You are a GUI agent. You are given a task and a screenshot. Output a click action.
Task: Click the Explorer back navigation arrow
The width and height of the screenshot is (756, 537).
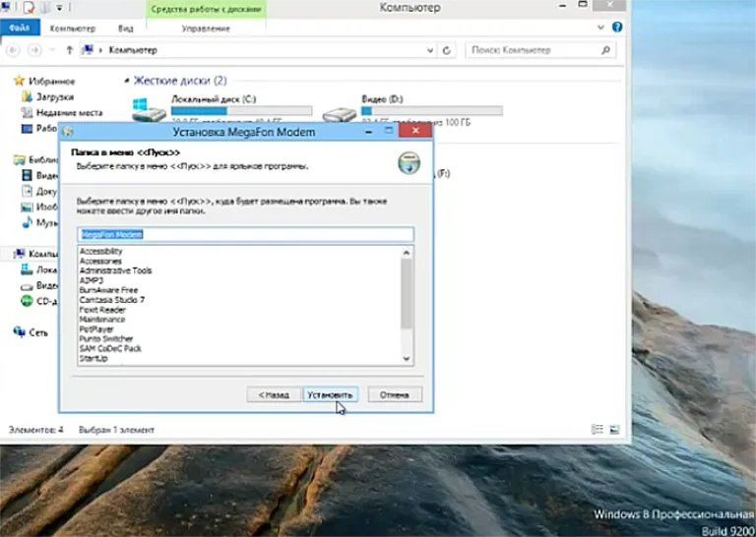[x=13, y=50]
